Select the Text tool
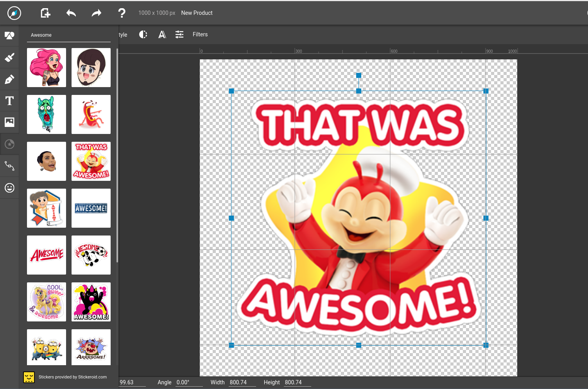The width and height of the screenshot is (588, 389). pyautogui.click(x=9, y=101)
